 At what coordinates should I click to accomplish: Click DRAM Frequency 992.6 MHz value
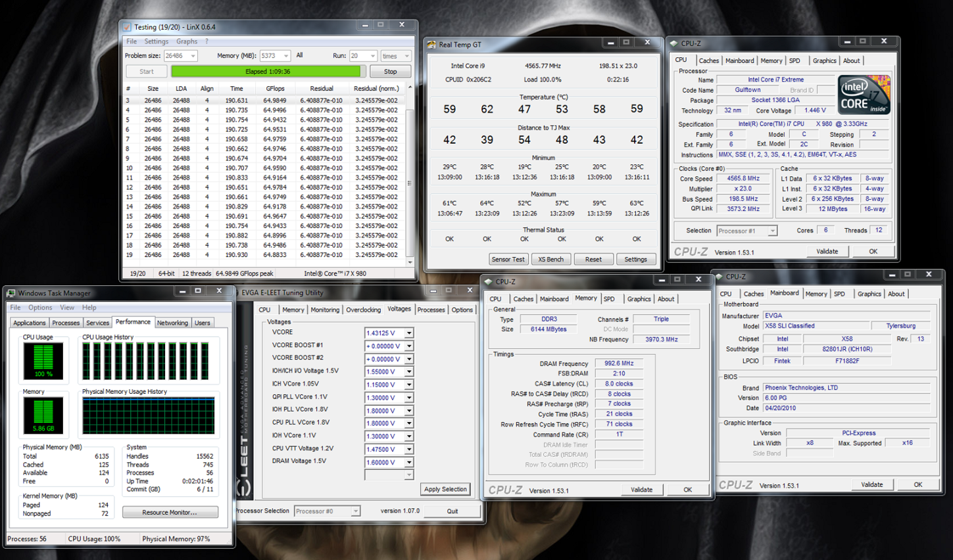(619, 363)
